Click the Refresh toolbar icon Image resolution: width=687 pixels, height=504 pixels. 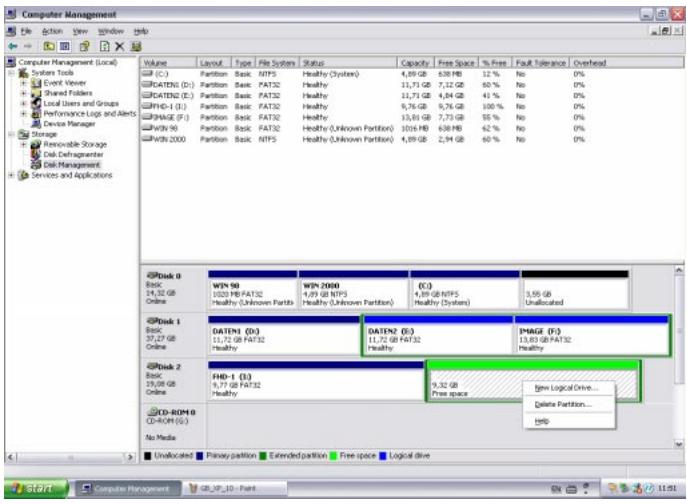coord(105,46)
